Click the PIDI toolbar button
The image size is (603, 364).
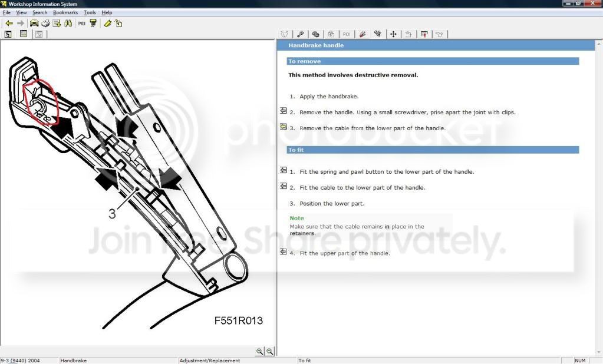click(81, 24)
